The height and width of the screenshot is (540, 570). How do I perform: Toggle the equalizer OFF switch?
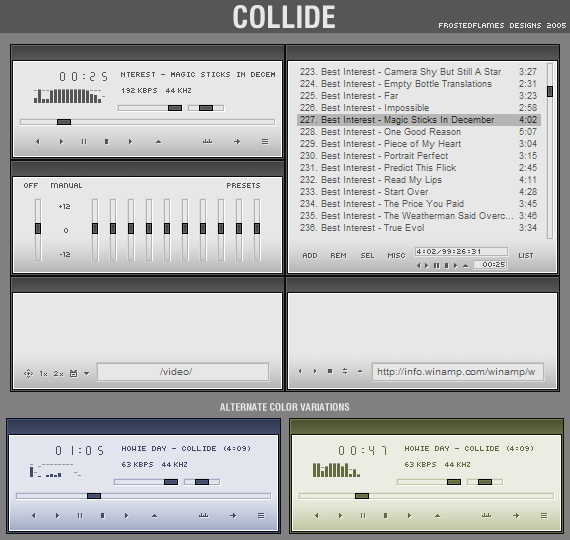tap(31, 185)
